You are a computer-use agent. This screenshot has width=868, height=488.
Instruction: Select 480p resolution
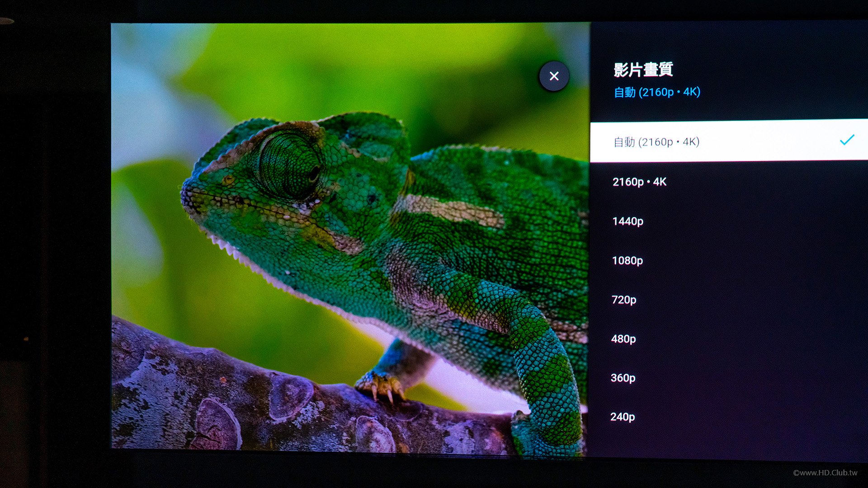(x=729, y=339)
